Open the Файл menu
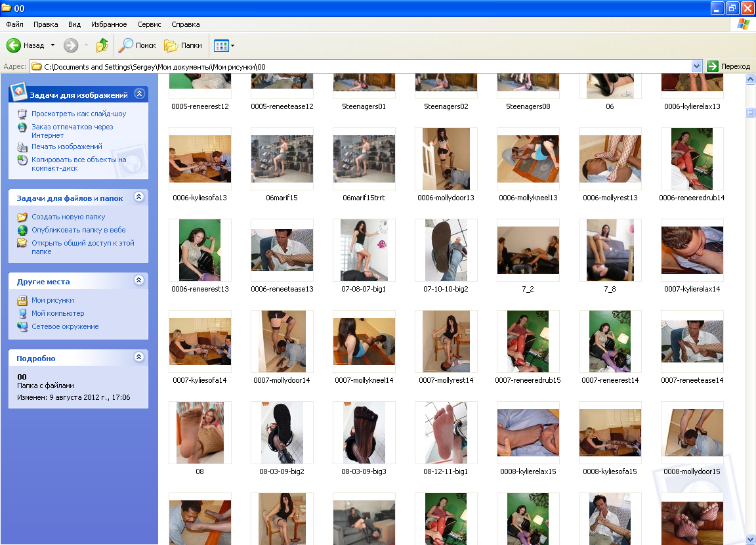 pos(15,24)
